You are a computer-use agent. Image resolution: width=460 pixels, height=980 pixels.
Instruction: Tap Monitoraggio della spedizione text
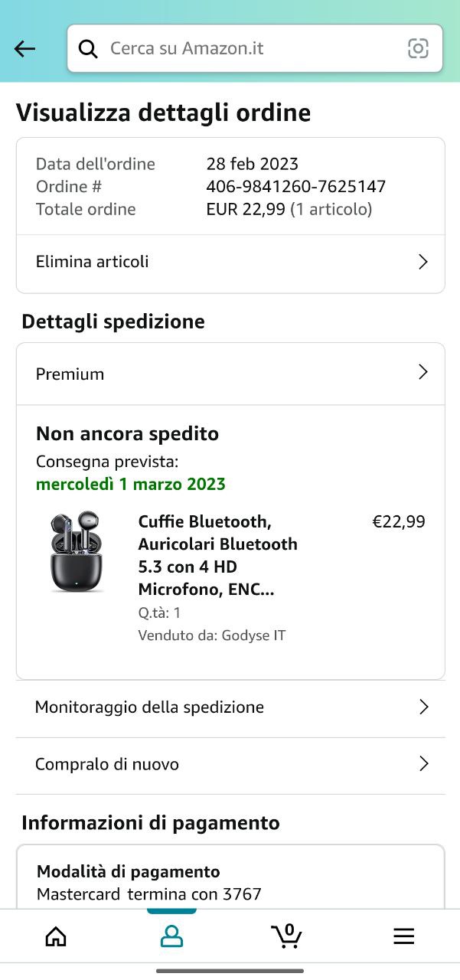pyautogui.click(x=149, y=707)
